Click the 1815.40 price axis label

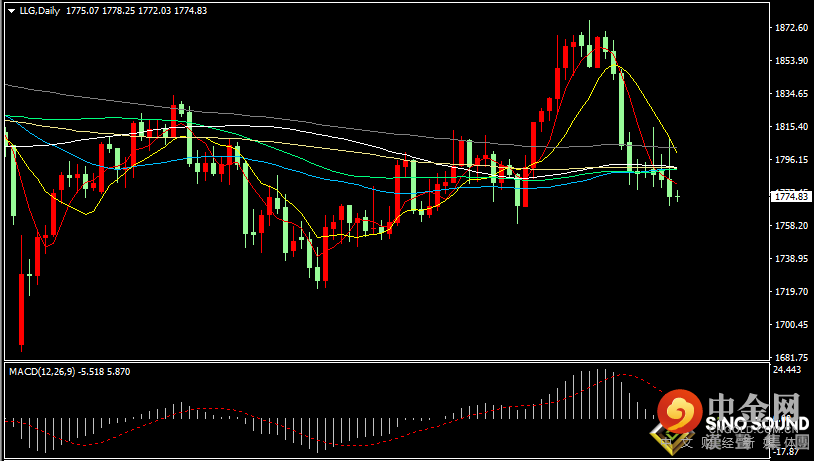click(x=791, y=127)
